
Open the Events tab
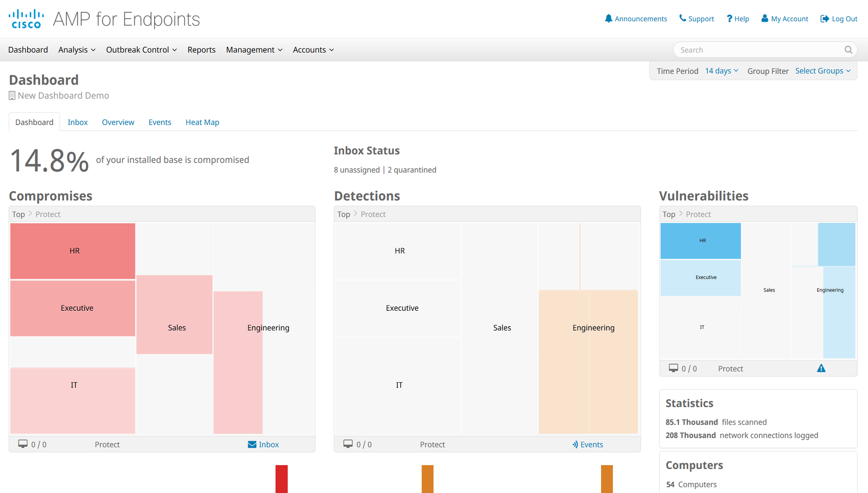click(160, 122)
